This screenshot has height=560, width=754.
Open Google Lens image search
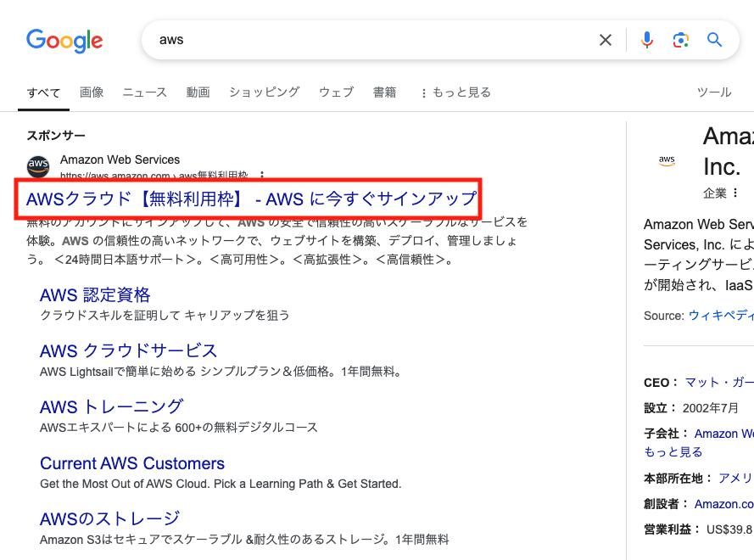680,40
